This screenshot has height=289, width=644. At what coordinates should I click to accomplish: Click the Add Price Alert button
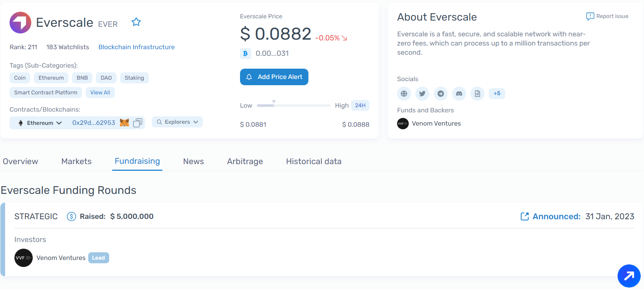click(274, 77)
